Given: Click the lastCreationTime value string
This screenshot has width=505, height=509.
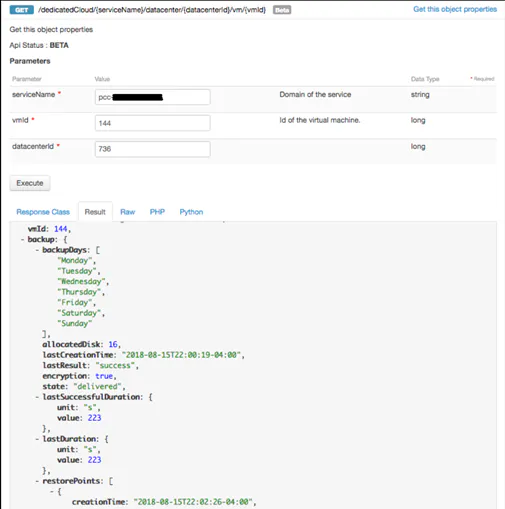Looking at the screenshot, I should [183, 355].
